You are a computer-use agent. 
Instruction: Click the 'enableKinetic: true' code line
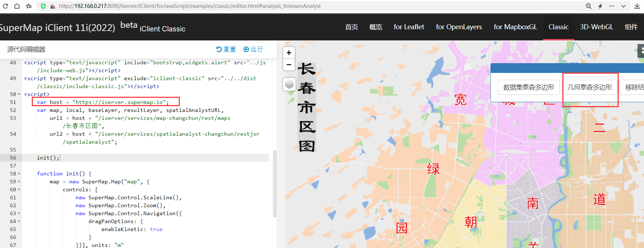(x=132, y=229)
